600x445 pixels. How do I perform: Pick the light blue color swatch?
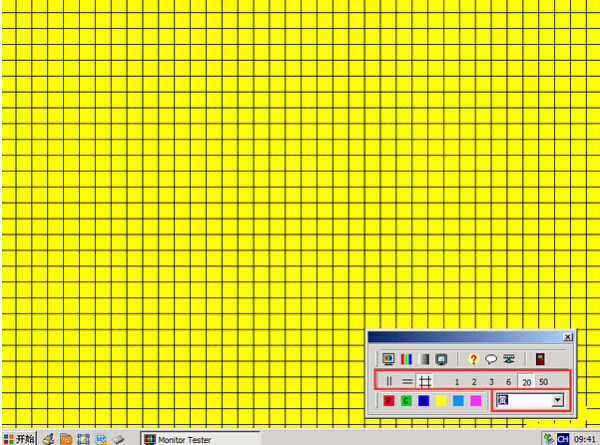point(458,401)
